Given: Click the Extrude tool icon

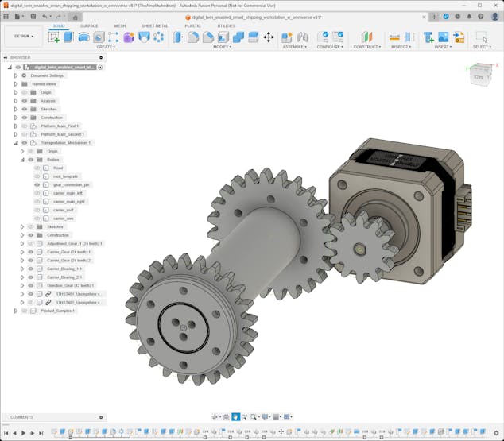Looking at the screenshot, I should (68, 37).
